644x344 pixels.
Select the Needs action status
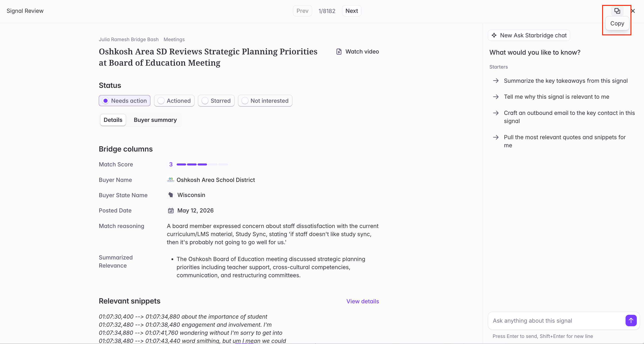(x=124, y=101)
